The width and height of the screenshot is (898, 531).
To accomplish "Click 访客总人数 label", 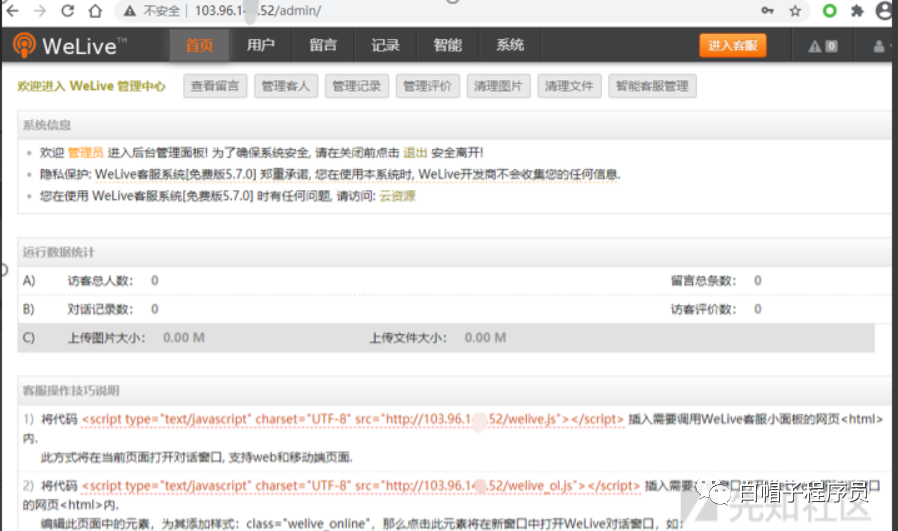I will tap(100, 281).
